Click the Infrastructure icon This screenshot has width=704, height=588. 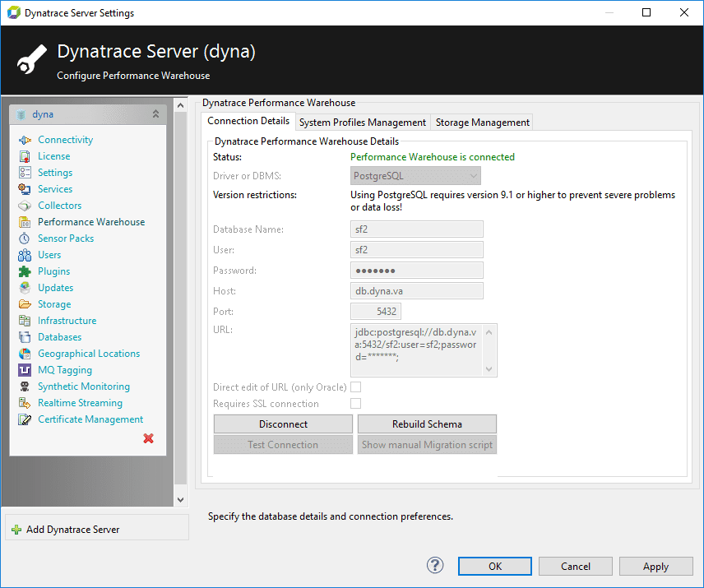25,321
